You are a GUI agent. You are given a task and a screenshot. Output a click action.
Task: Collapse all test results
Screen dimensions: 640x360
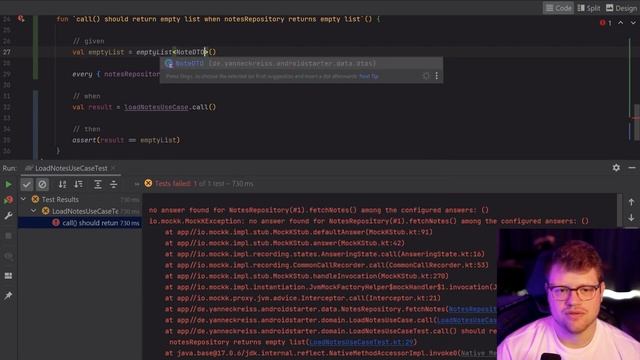coord(113,184)
